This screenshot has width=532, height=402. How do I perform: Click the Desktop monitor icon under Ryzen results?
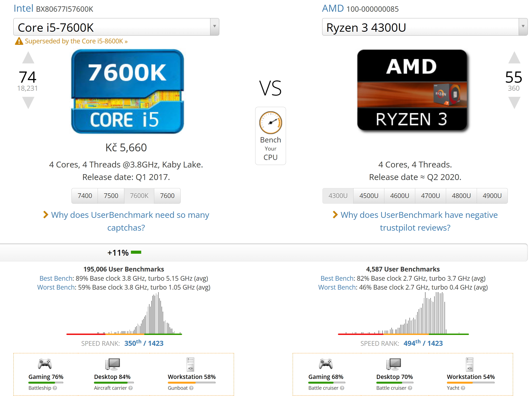(x=394, y=364)
